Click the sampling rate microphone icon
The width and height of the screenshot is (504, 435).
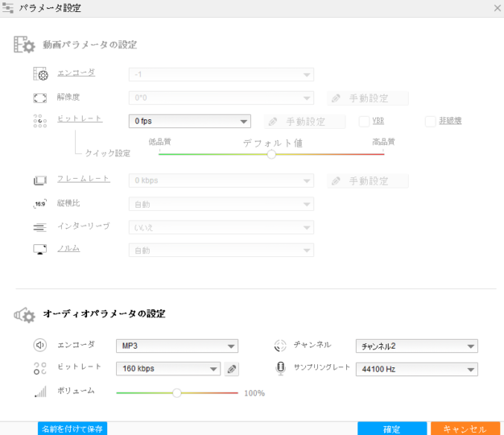(x=280, y=369)
